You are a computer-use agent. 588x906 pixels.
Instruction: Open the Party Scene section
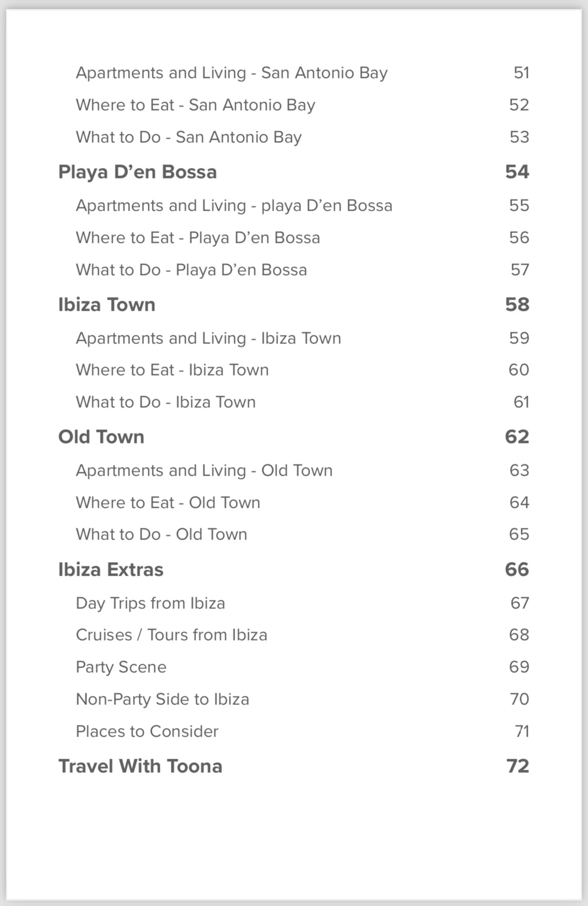tap(121, 667)
